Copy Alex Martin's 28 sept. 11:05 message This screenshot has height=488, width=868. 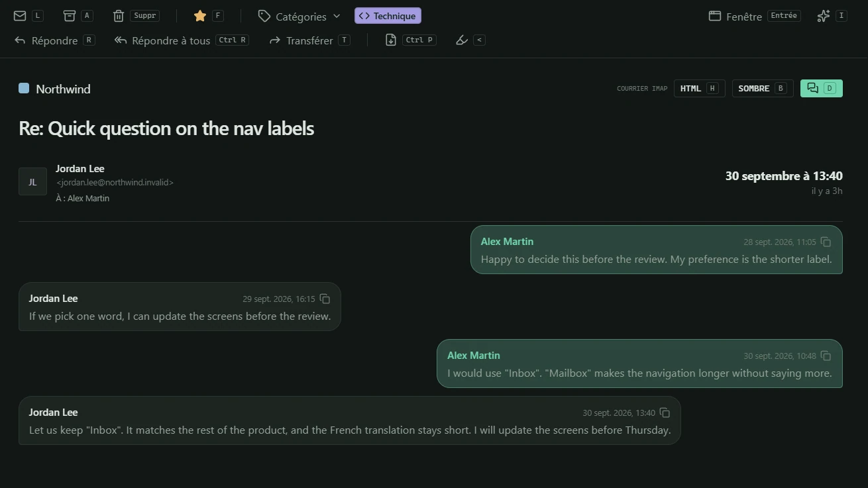(826, 242)
